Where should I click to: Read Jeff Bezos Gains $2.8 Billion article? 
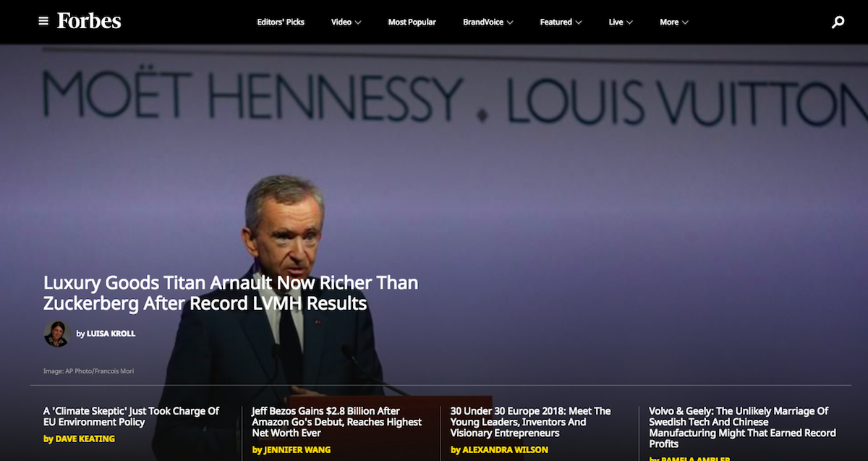pyautogui.click(x=336, y=422)
